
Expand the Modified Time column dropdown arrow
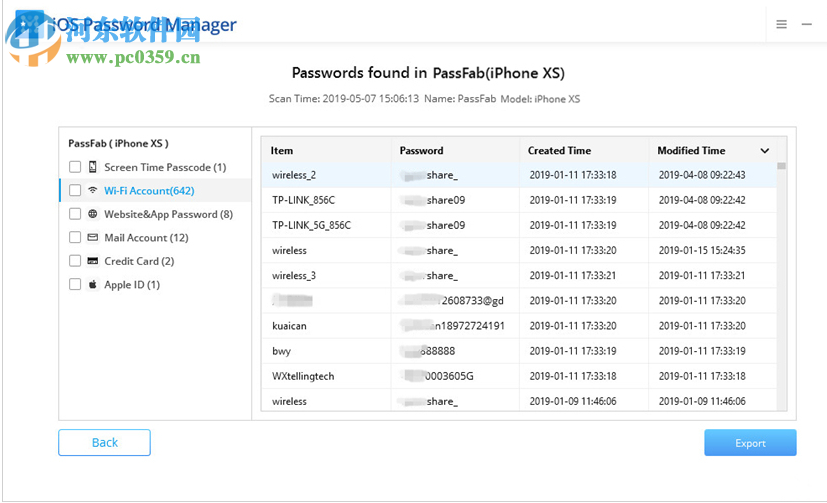pos(764,151)
